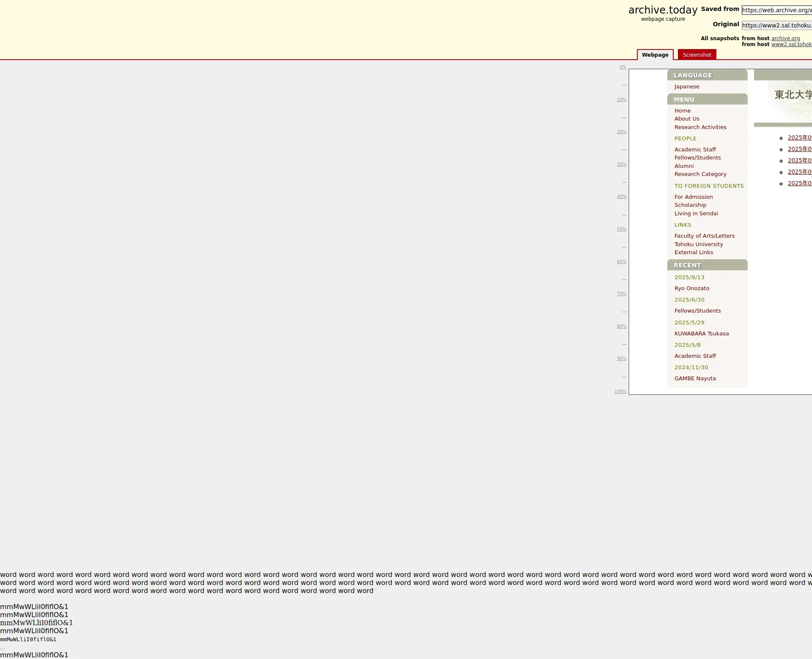Go to Research Activities page
This screenshot has height=659, width=812.
click(700, 127)
